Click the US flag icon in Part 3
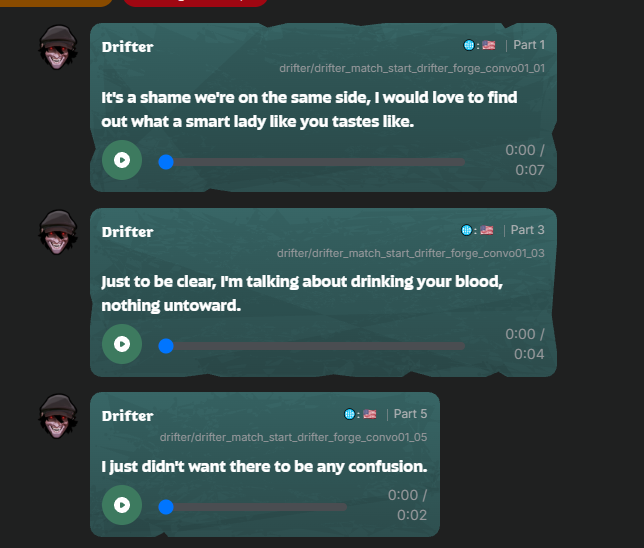The image size is (644, 548). 487,230
